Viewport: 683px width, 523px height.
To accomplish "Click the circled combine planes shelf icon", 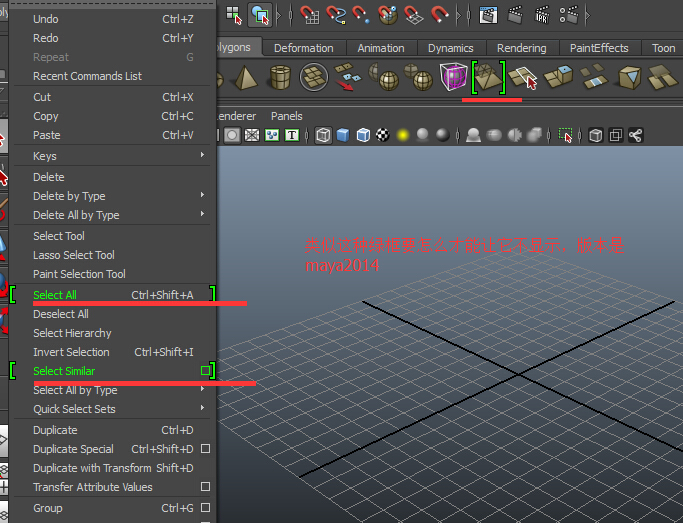I will coord(314,78).
